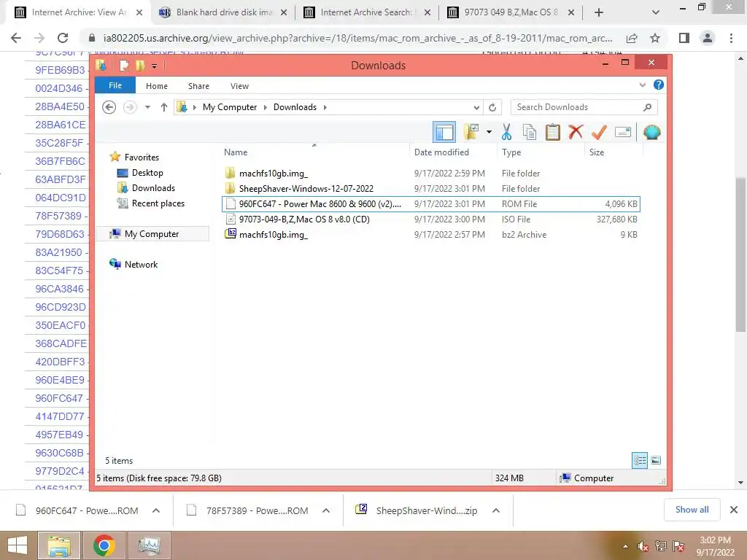Image resolution: width=747 pixels, height=560 pixels.
Task: Switch to large icons view
Action: tap(656, 460)
